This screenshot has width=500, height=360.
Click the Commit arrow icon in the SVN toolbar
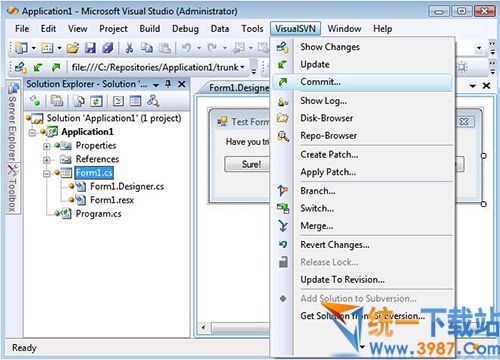[56, 68]
